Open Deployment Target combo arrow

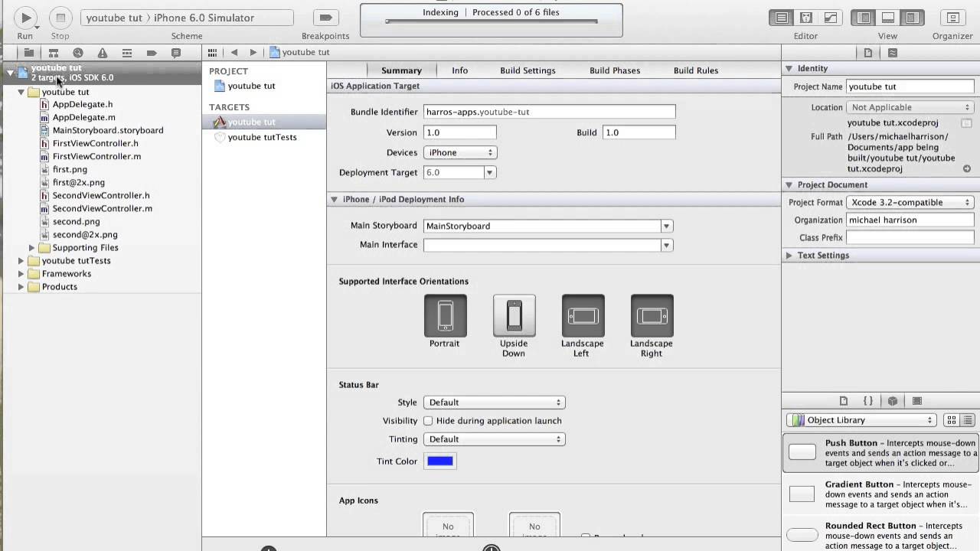(489, 172)
